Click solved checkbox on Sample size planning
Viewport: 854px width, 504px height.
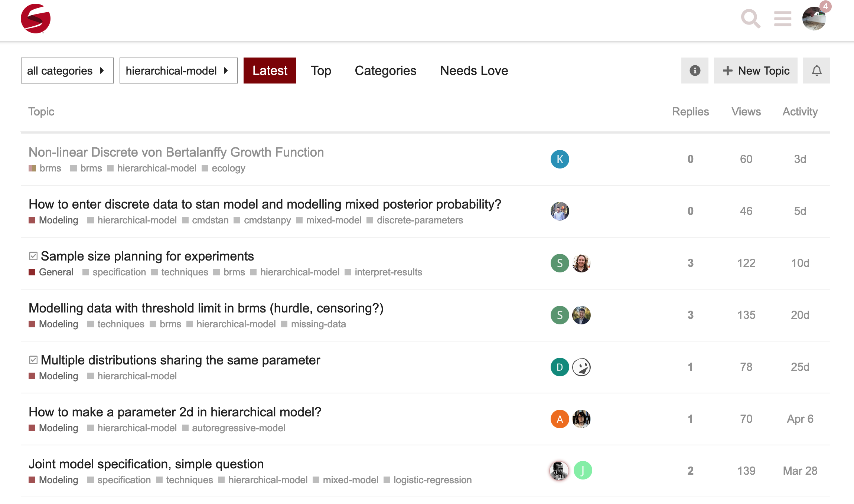pos(33,256)
